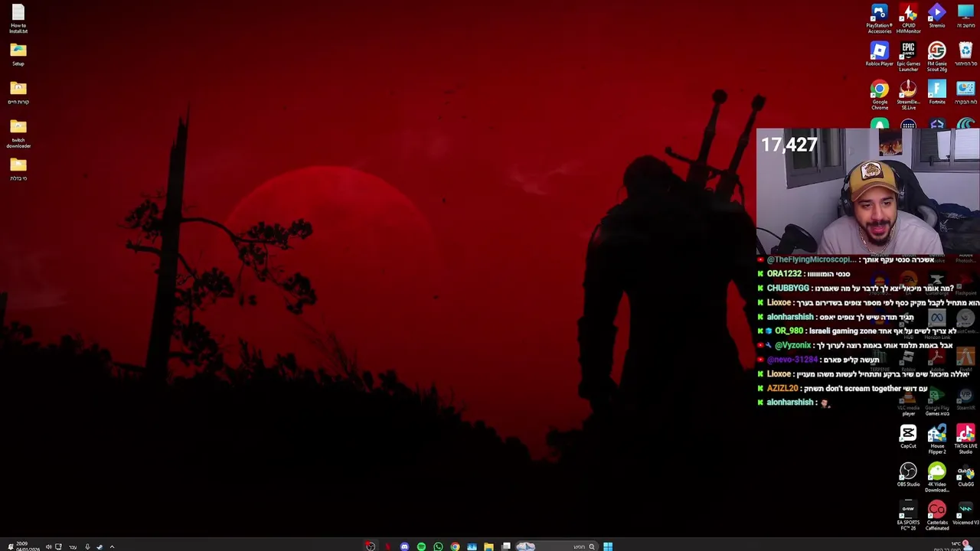Open CPUID HWMonitor desktop shortcut

908,18
